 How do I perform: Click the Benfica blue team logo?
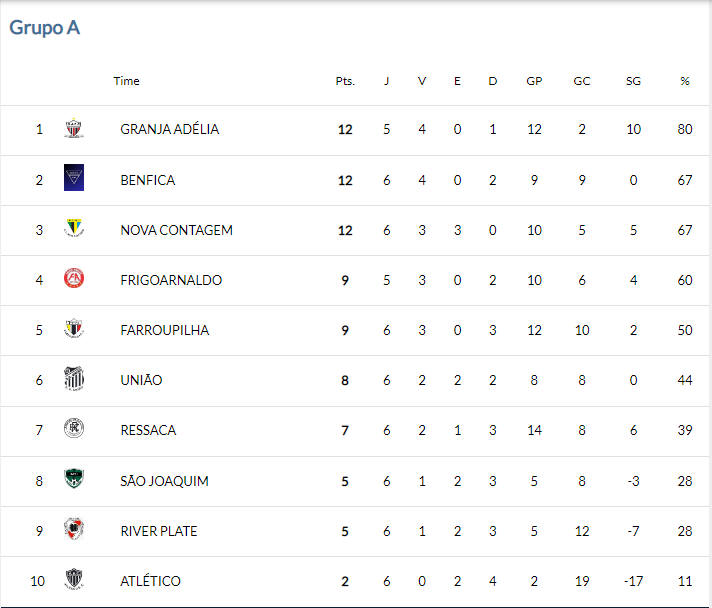74,177
